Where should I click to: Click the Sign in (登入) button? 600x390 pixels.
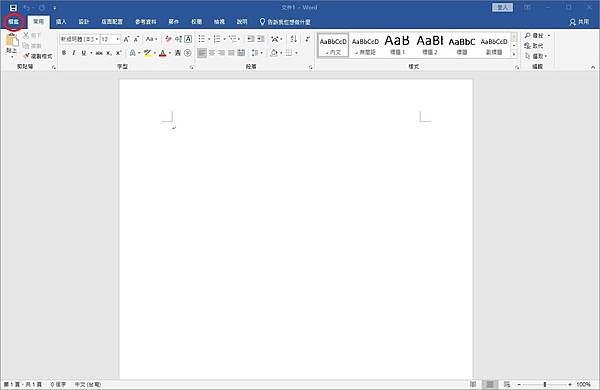[x=502, y=7]
